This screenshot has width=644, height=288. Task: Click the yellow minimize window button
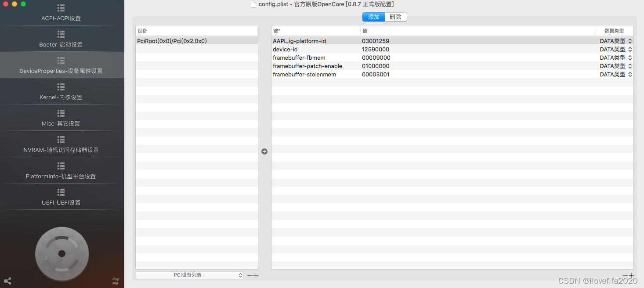pos(14,4)
